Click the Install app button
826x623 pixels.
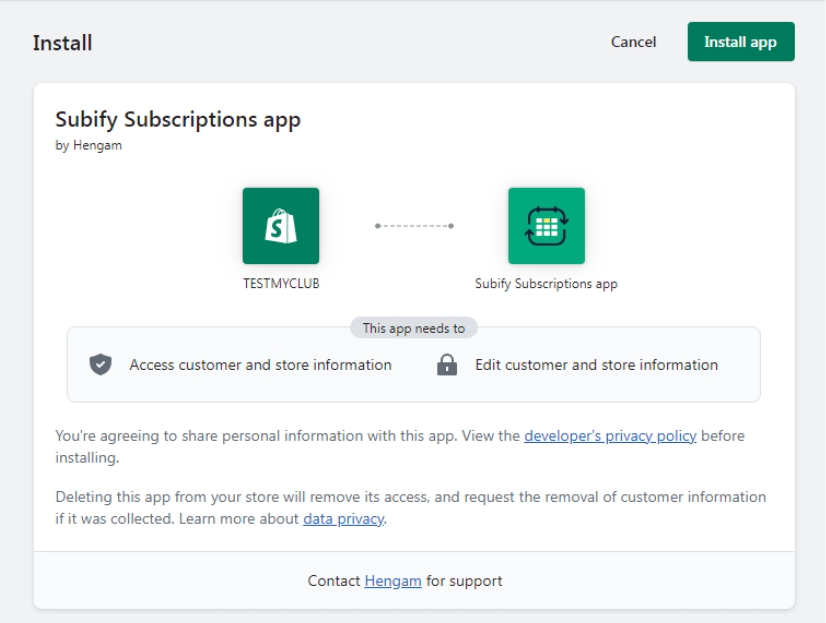pyautogui.click(x=741, y=42)
